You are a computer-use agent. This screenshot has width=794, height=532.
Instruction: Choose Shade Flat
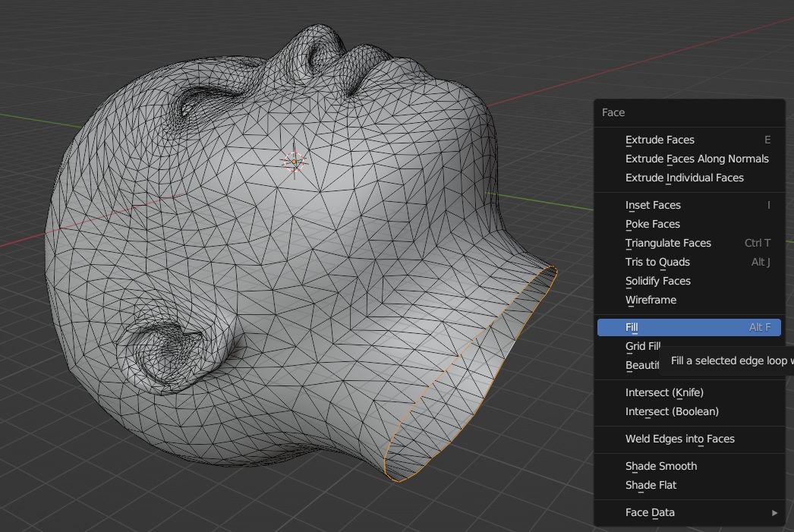click(x=651, y=485)
